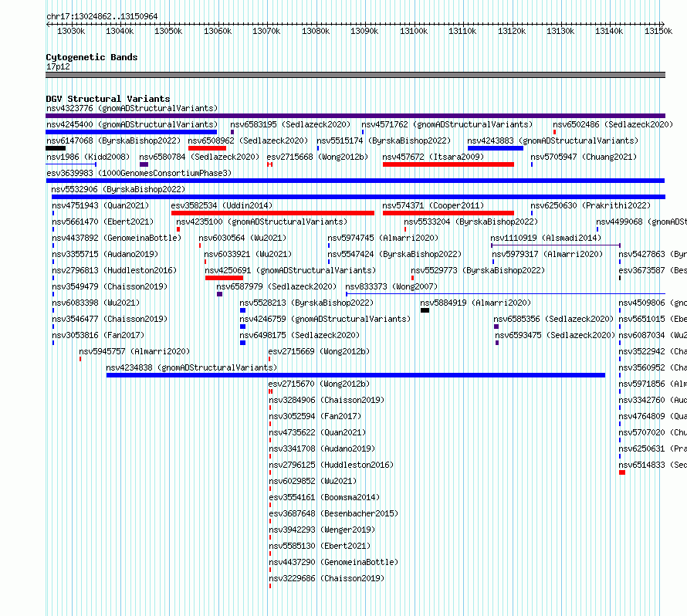
Task: Click esv2715669 (Wong2012b) label
Action: pos(319,351)
